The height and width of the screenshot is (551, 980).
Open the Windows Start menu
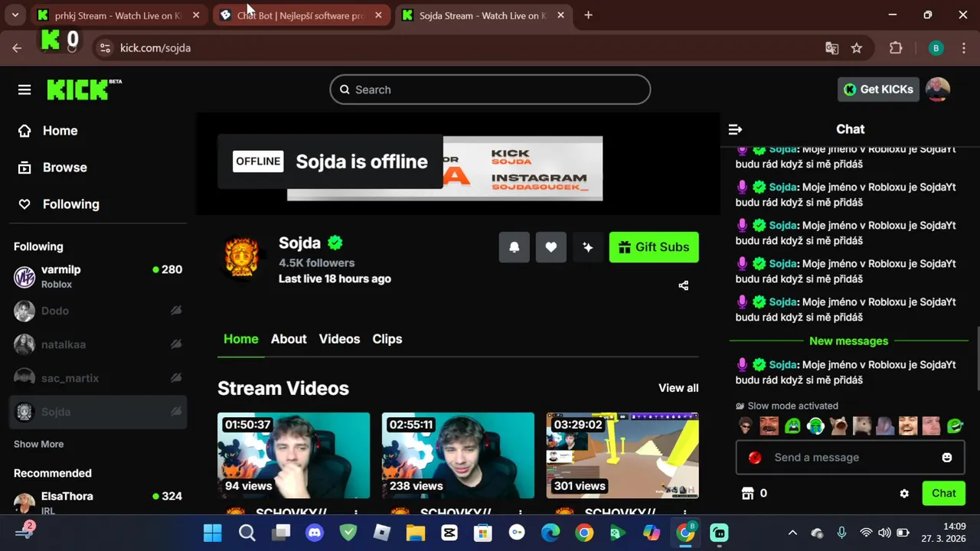[212, 533]
